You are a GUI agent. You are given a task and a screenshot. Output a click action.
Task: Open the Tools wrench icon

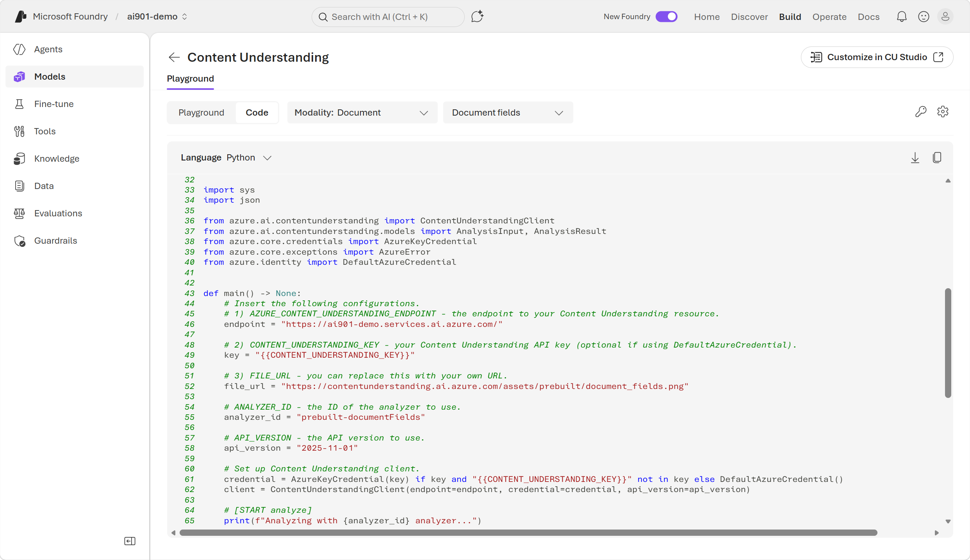[x=20, y=131]
